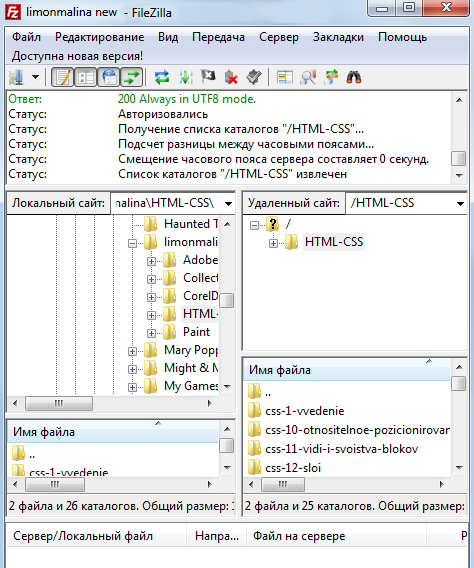Select the Paint folder in local tree
474x568 pixels.
coord(196,332)
